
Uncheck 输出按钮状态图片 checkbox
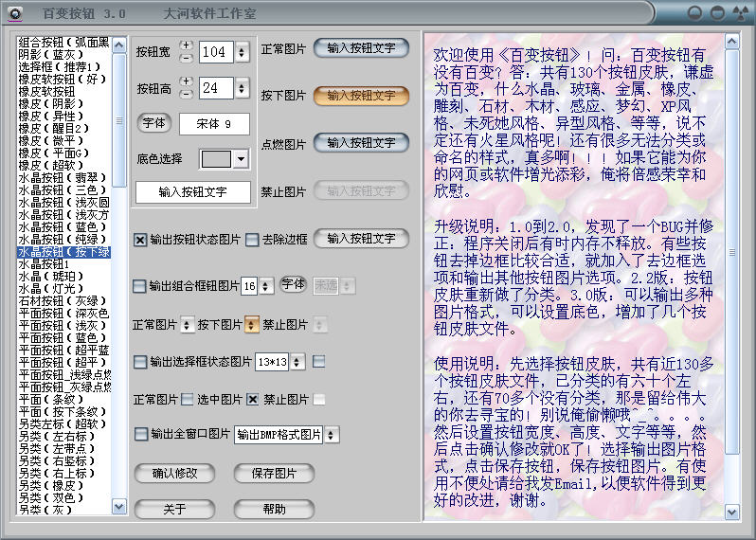coord(140,240)
